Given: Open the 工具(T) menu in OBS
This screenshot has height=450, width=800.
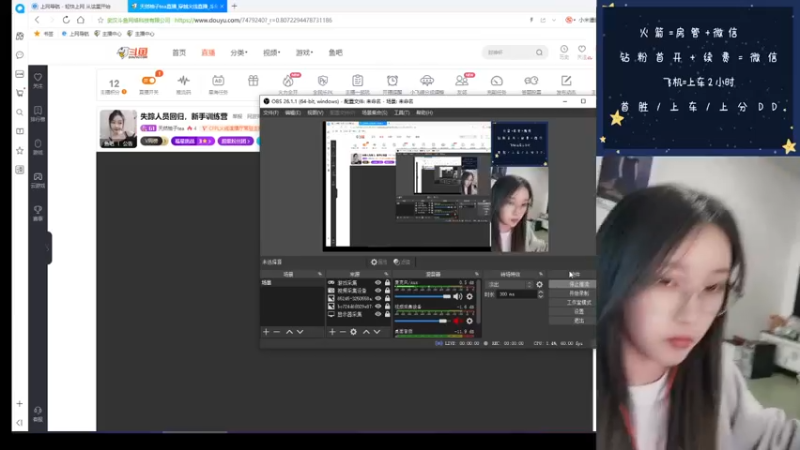Looking at the screenshot, I should pos(402,113).
